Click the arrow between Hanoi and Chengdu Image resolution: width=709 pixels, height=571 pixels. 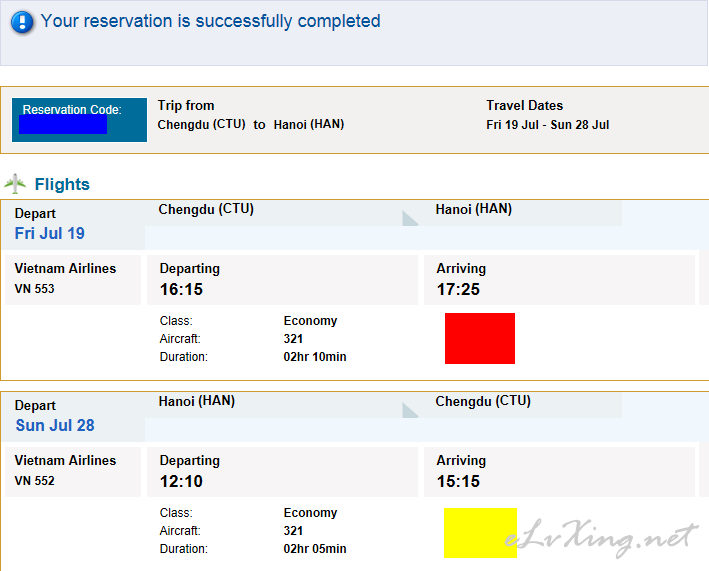[410, 411]
